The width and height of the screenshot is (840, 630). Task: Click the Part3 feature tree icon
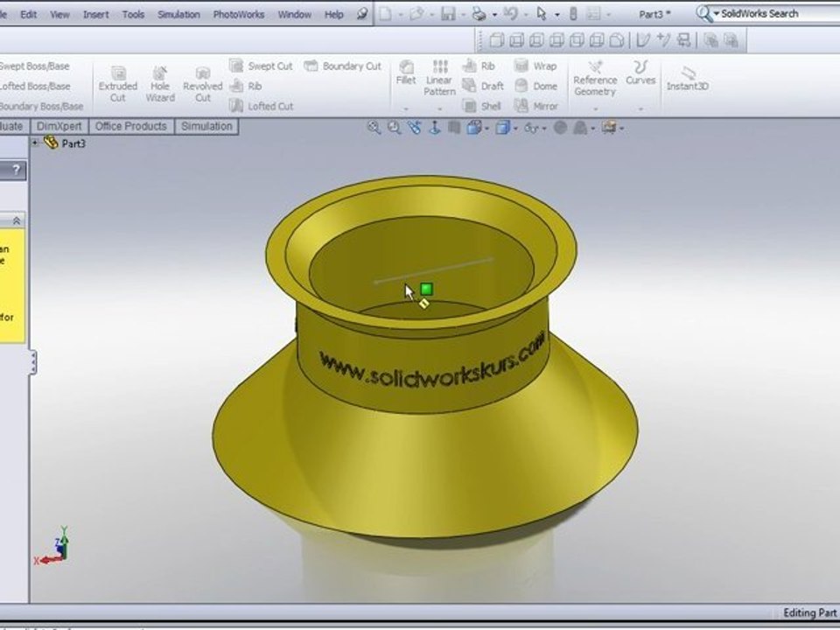tap(51, 143)
